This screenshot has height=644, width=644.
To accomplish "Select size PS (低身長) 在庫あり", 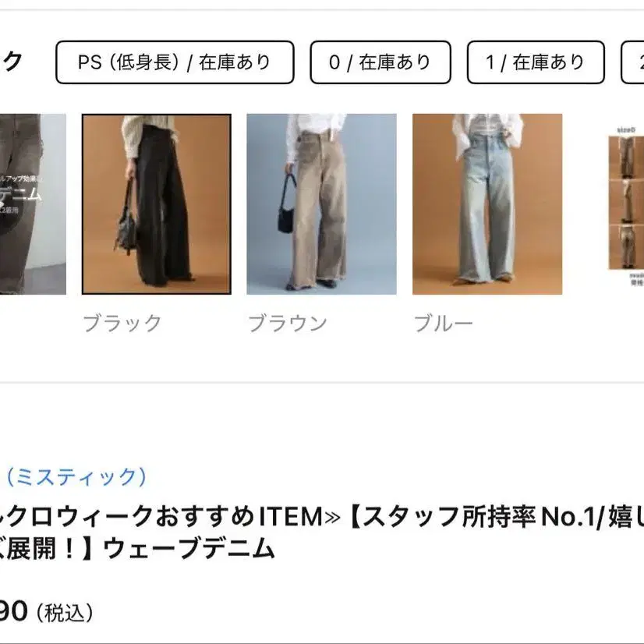I will (175, 62).
